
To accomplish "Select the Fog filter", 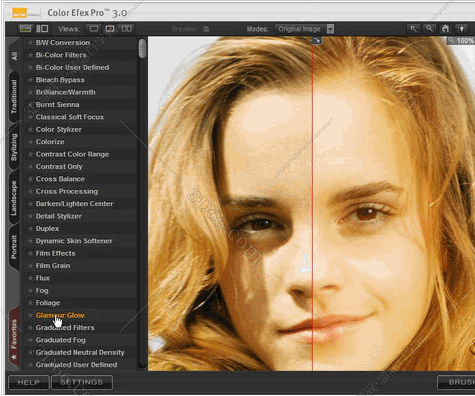I will point(80,290).
